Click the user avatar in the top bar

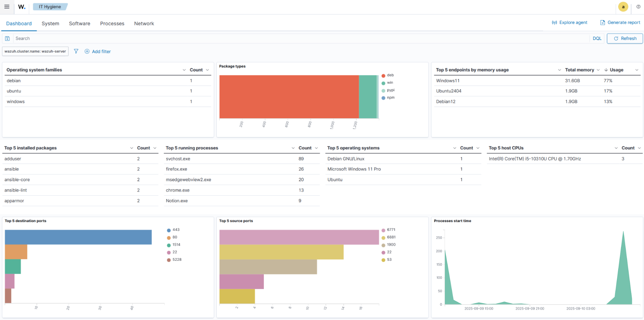pos(623,6)
